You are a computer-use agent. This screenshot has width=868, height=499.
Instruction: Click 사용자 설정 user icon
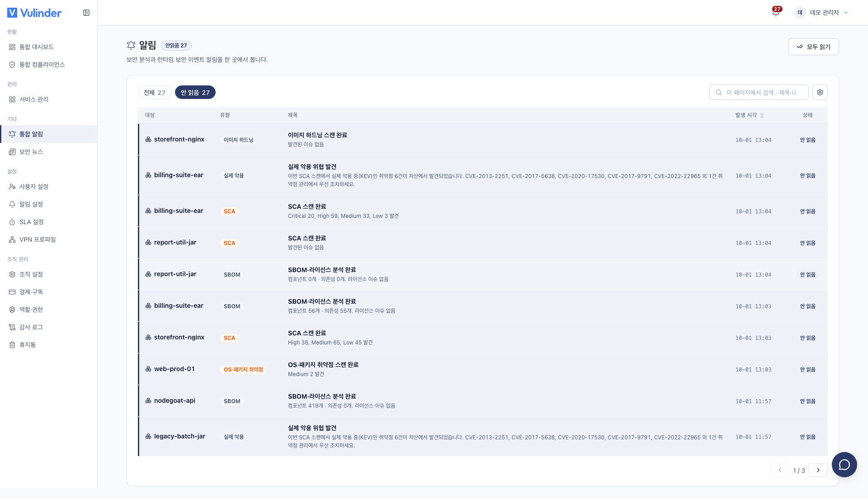click(x=12, y=187)
